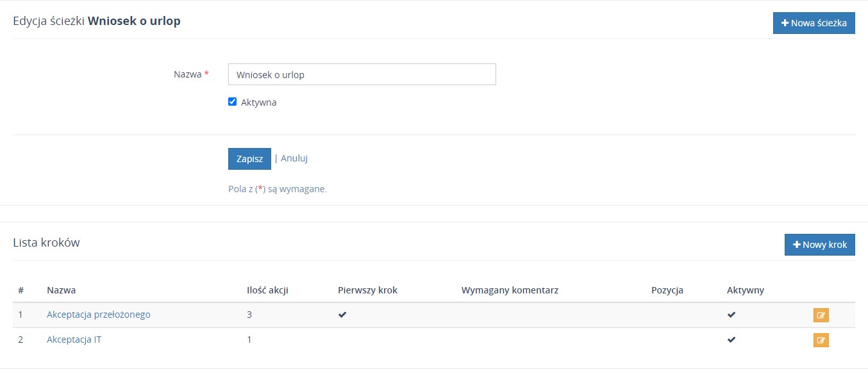The width and height of the screenshot is (868, 369).
Task: Edit the Akceptacja przełożonego step
Action: (821, 315)
